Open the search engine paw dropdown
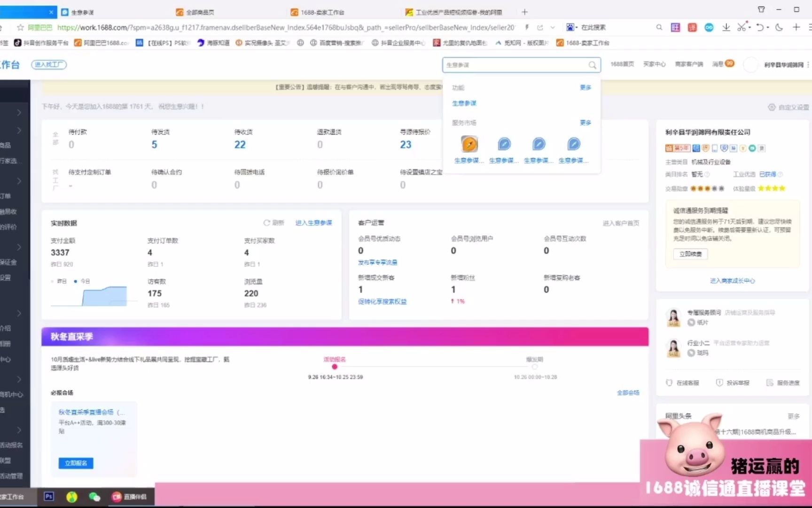 [x=571, y=27]
